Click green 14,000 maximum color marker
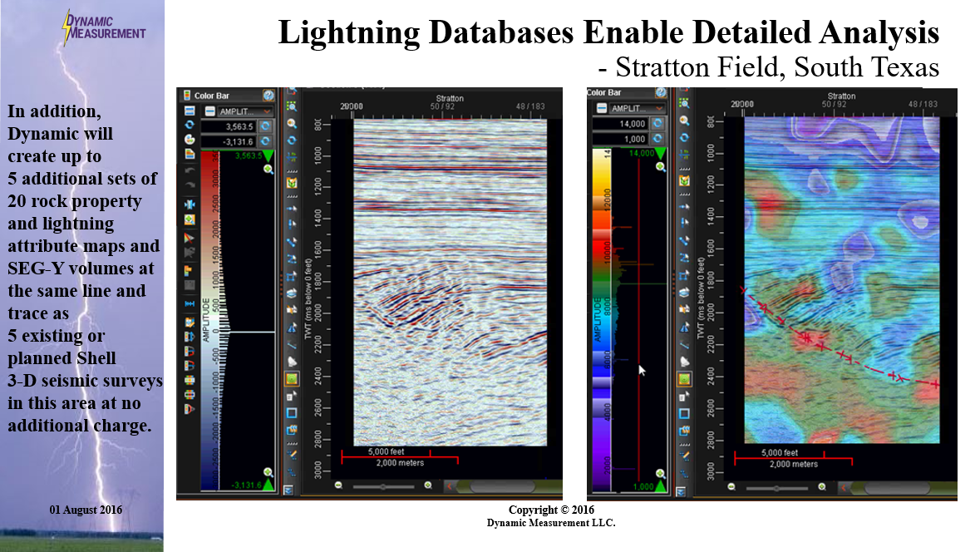 click(x=661, y=153)
